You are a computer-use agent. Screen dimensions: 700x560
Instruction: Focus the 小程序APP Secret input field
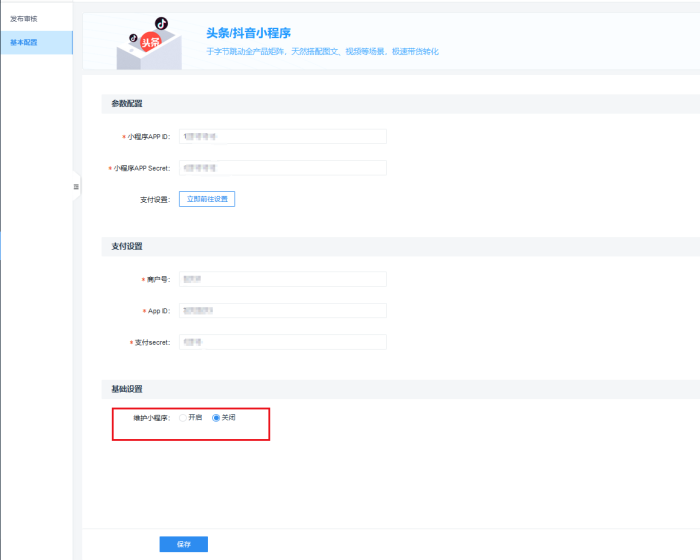[283, 168]
